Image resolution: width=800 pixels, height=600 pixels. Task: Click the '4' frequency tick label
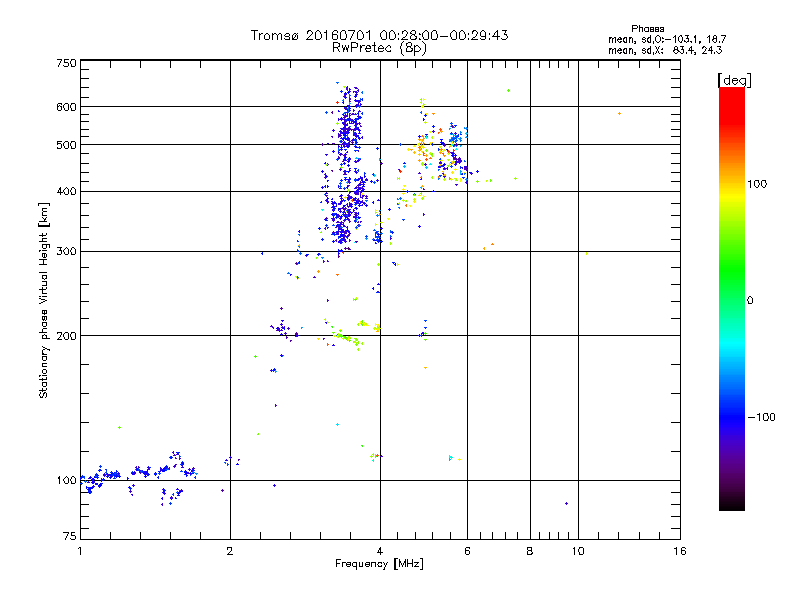coord(380,551)
